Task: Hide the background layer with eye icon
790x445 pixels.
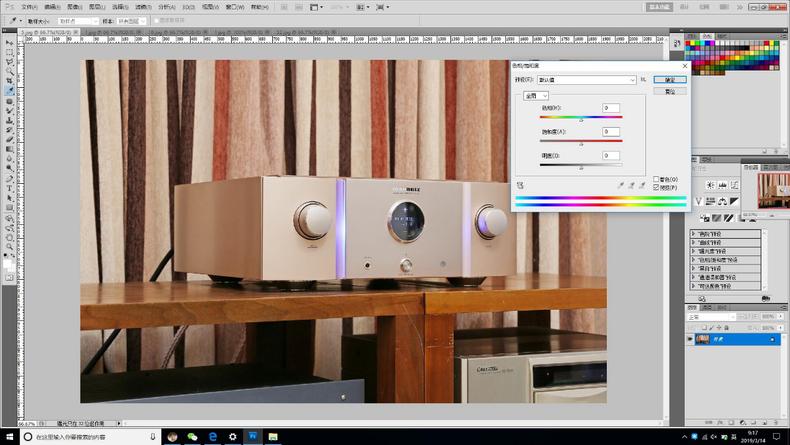Action: click(690, 340)
